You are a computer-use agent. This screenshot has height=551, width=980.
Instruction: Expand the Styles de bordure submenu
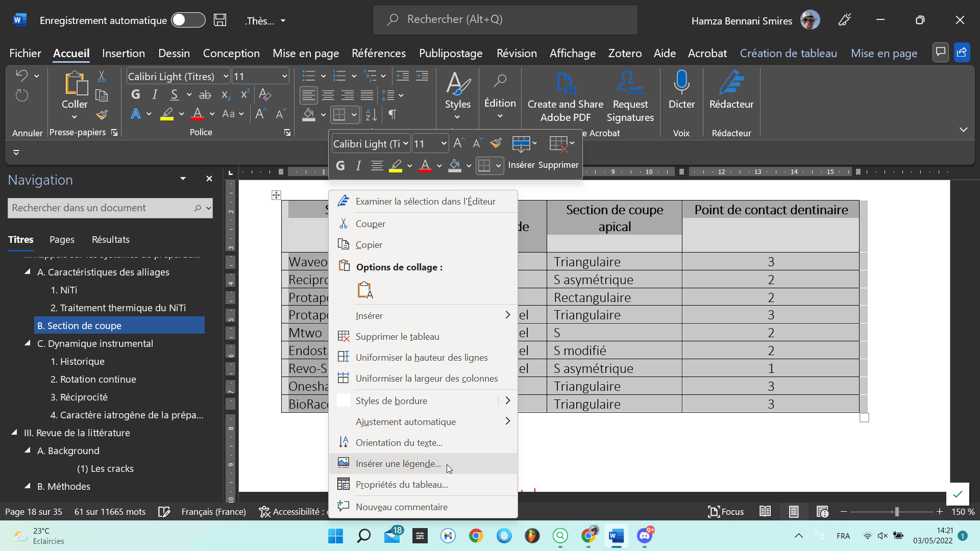507,400
